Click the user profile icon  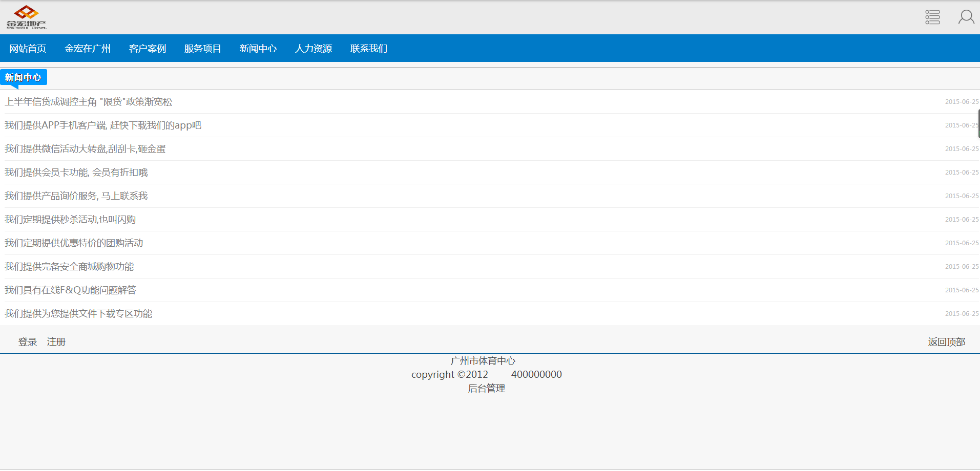click(966, 17)
